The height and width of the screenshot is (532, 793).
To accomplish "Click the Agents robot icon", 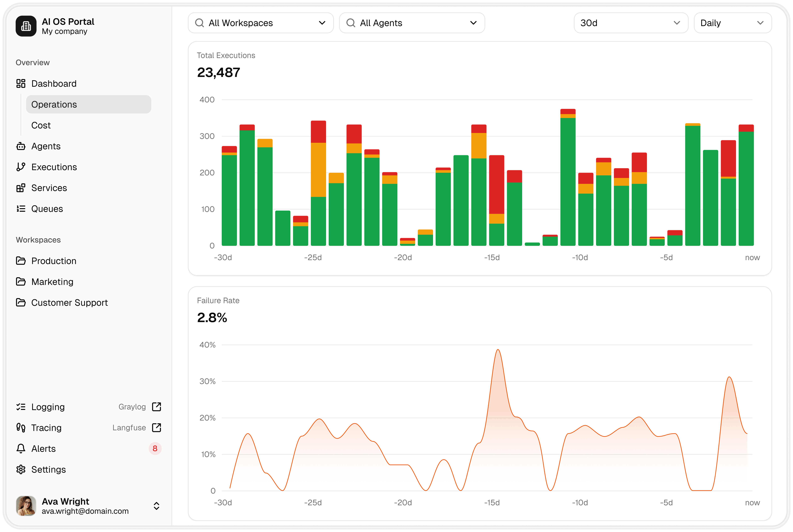I will pos(21,146).
